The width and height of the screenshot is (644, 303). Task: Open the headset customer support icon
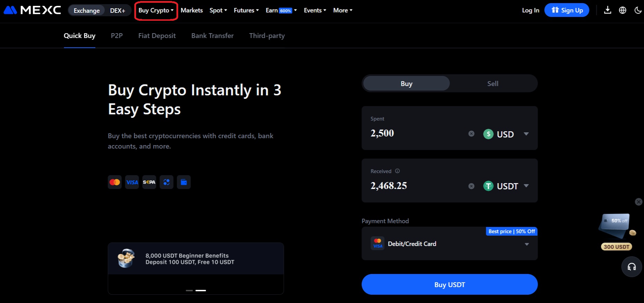(632, 267)
